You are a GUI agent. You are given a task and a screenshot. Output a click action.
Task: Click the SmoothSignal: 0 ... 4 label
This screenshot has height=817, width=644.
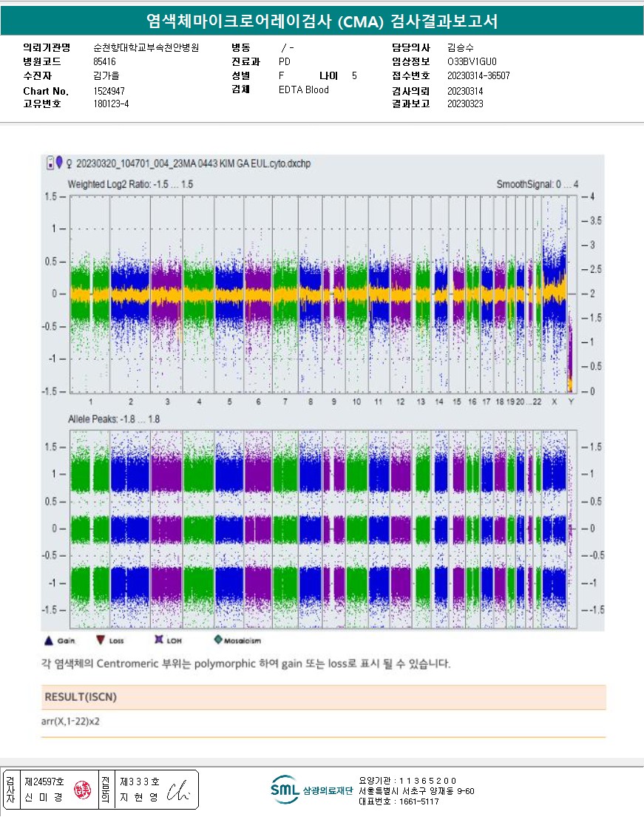click(x=538, y=184)
